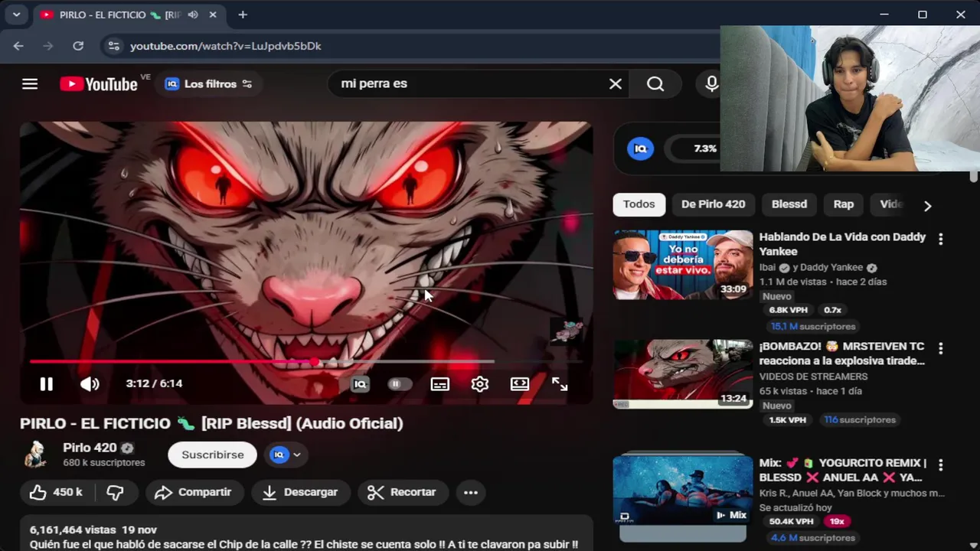Mute the video volume speaker
980x551 pixels.
(x=90, y=384)
